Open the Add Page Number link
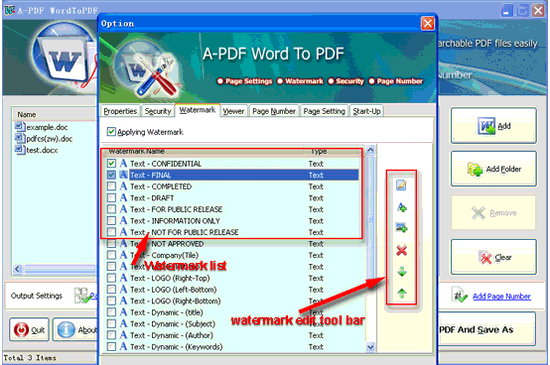 502,296
